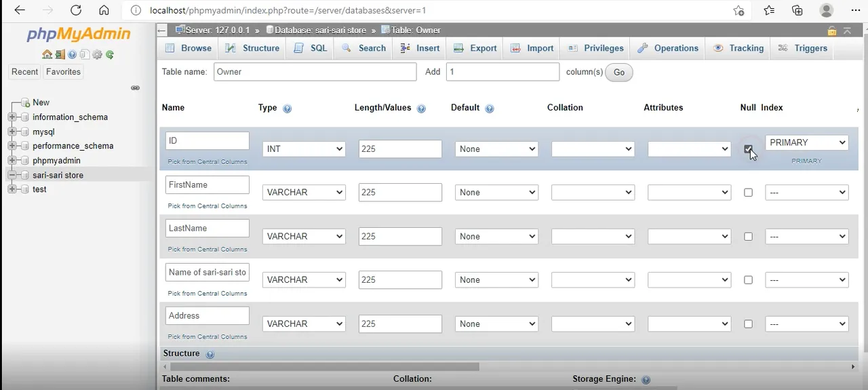This screenshot has width=868, height=390.
Task: Click the Type column help icon
Action: (x=287, y=109)
